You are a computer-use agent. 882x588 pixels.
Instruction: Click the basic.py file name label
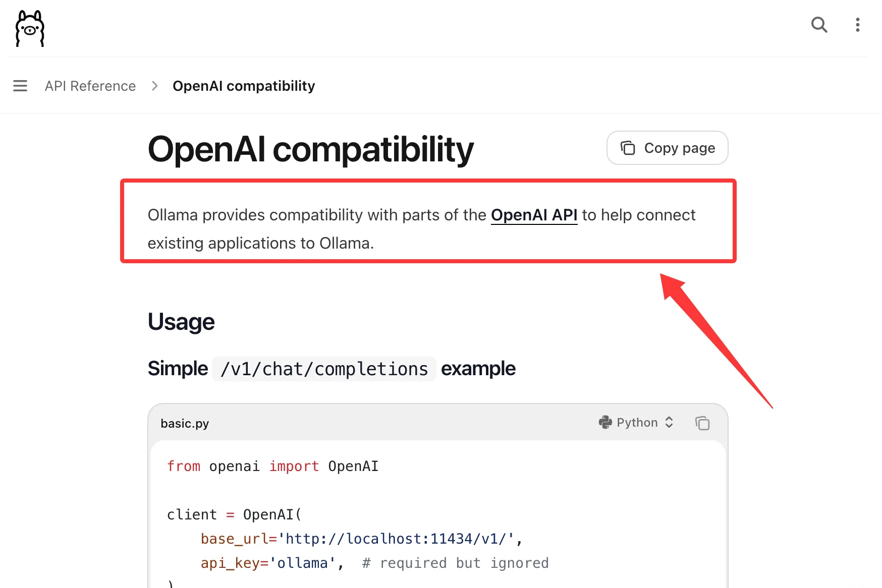[x=185, y=423]
